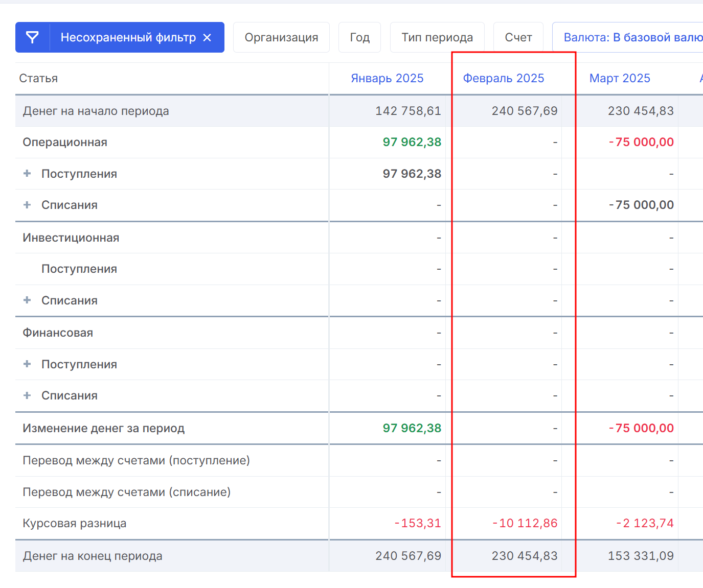Expand Списания under Операционная with plus icon
Viewport: 703px width, 588px height.
(x=27, y=205)
